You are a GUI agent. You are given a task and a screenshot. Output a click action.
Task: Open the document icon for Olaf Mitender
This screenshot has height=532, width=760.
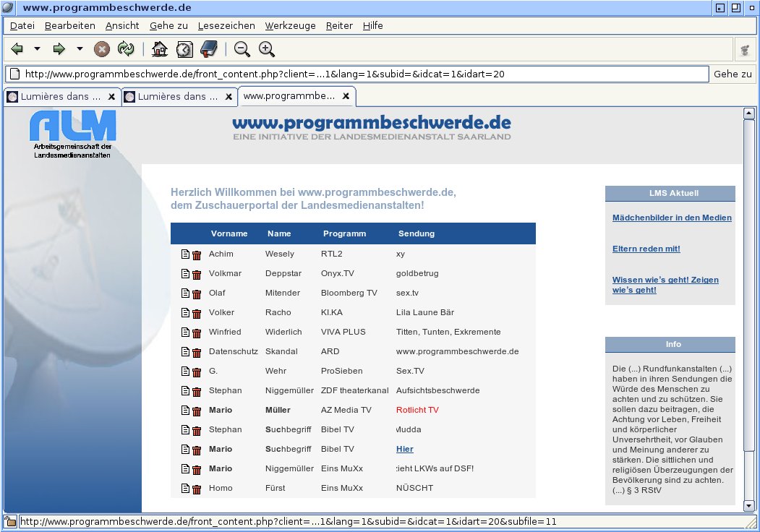(x=185, y=293)
